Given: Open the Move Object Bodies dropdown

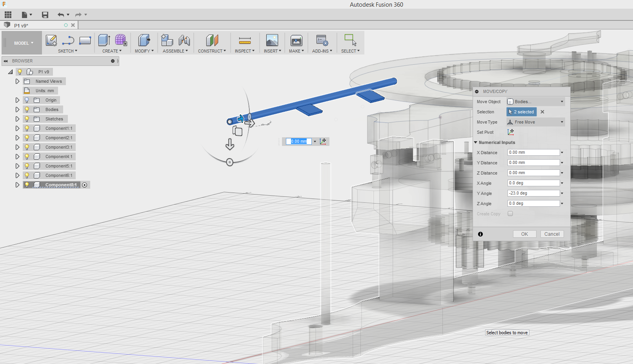Looking at the screenshot, I should point(536,102).
